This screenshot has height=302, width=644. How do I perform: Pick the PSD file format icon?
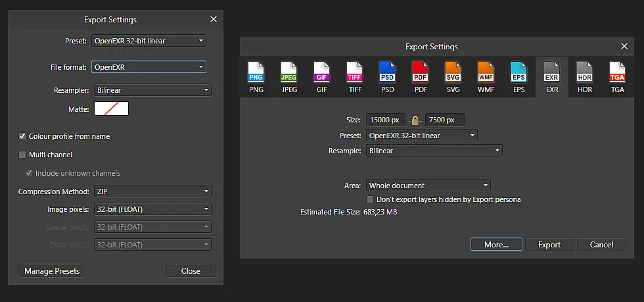pos(387,72)
